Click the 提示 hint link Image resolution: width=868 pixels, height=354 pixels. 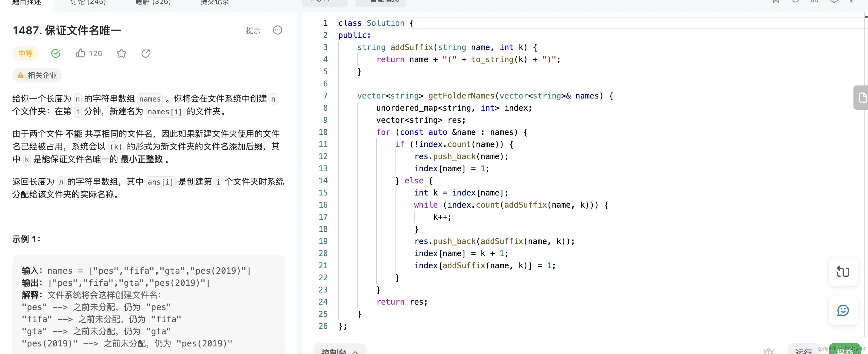click(253, 31)
